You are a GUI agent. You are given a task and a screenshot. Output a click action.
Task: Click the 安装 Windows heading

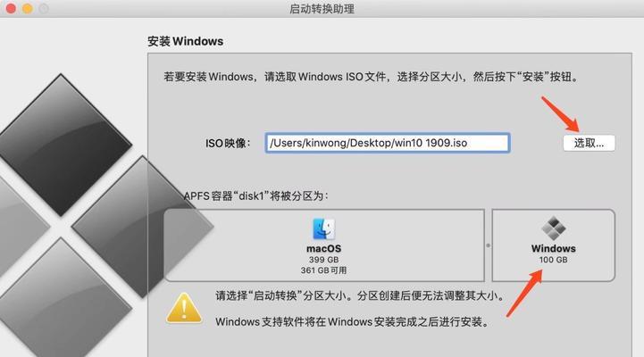[185, 41]
